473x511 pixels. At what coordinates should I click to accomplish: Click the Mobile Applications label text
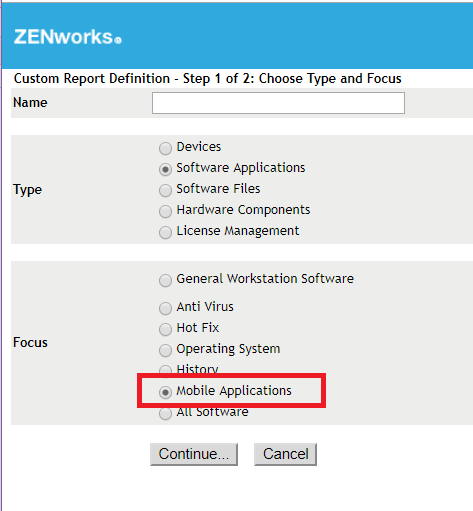234,391
